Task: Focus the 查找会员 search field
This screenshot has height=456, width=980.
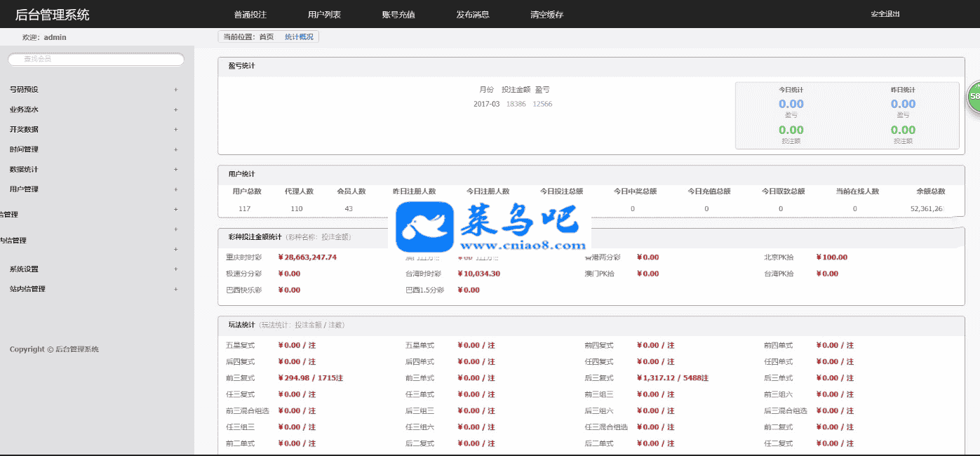Action: tap(96, 60)
